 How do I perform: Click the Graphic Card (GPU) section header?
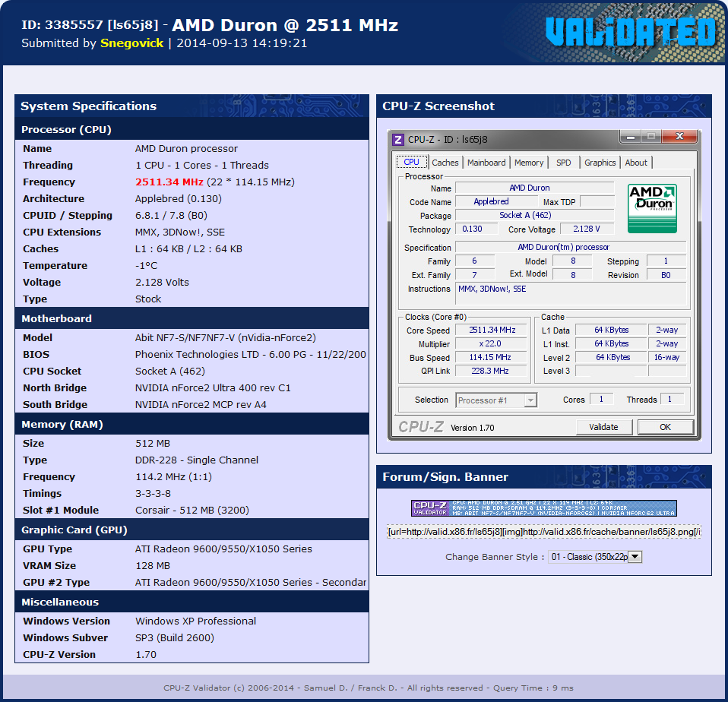(191, 530)
